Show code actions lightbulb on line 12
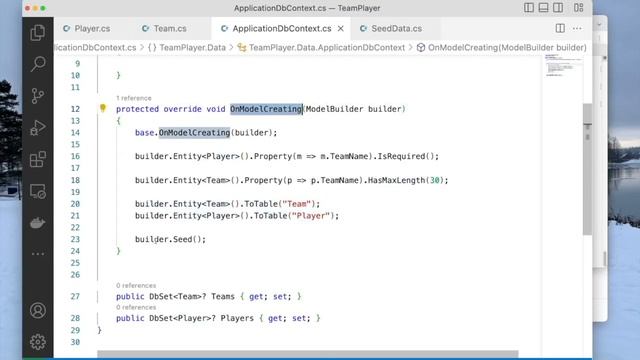Viewport: 640px width, 360px height. 103,108
